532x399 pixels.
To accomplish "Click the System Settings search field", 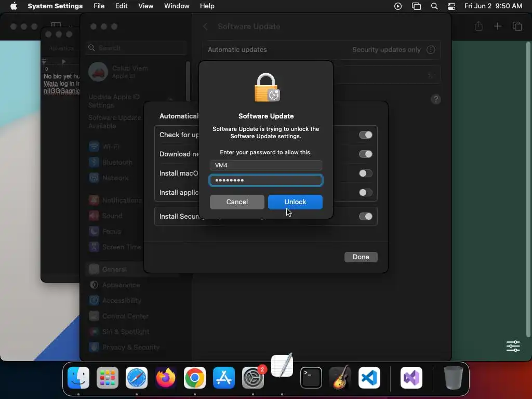I will 137,48.
